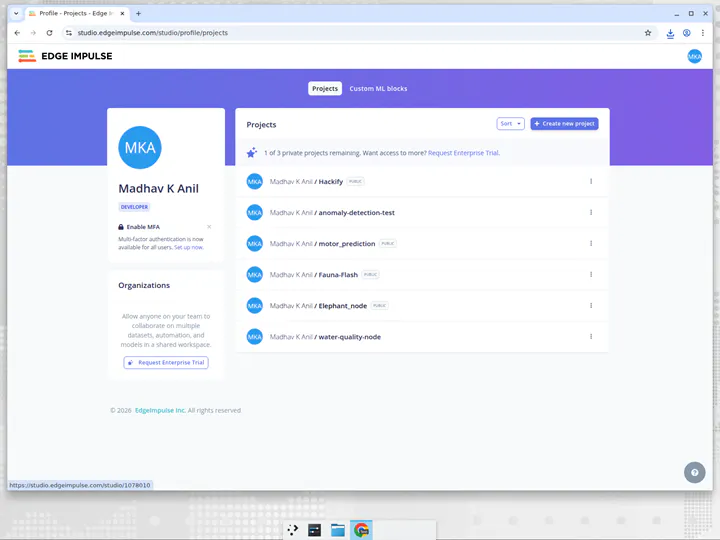
Task: Click the Enable MFA heading
Action: (x=143, y=227)
